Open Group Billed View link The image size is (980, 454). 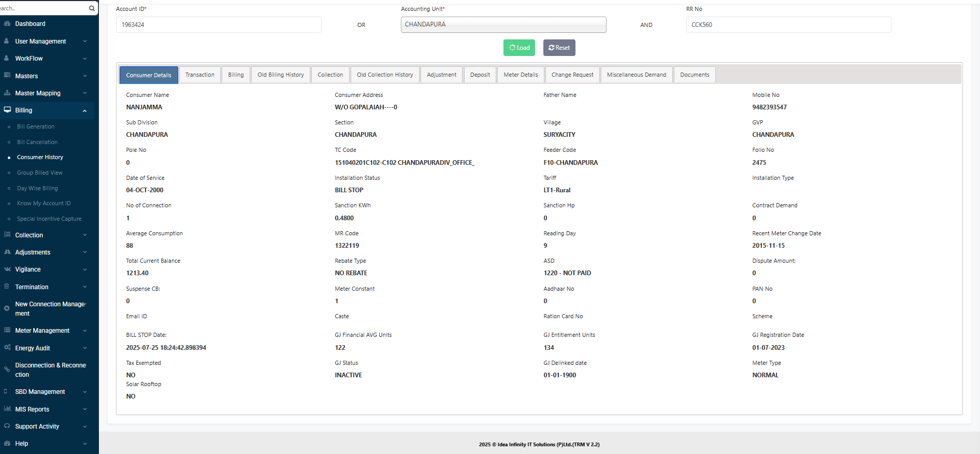coord(40,173)
